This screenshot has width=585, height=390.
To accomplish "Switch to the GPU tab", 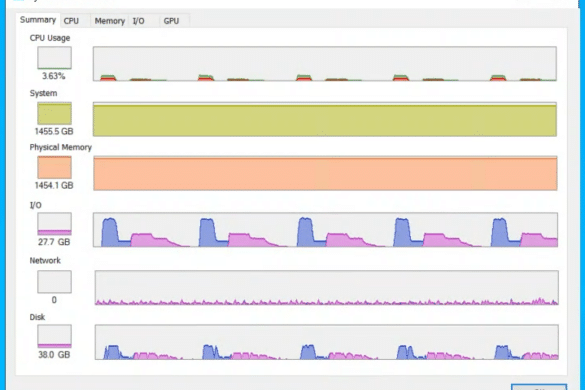I will click(175, 21).
